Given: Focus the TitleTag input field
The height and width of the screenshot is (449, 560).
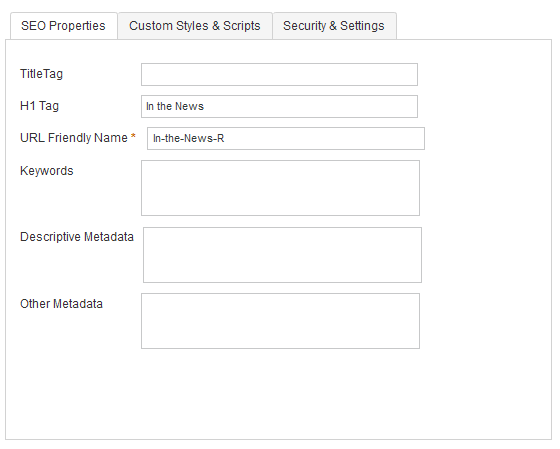Looking at the screenshot, I should click(279, 74).
